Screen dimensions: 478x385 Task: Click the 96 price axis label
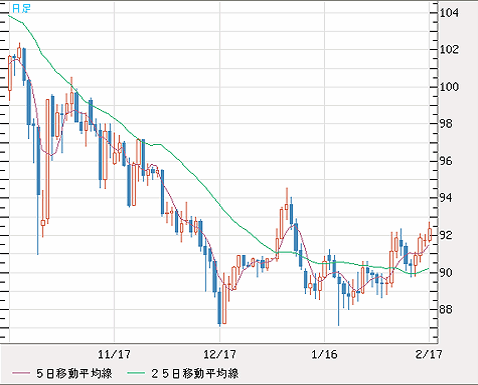(446, 161)
